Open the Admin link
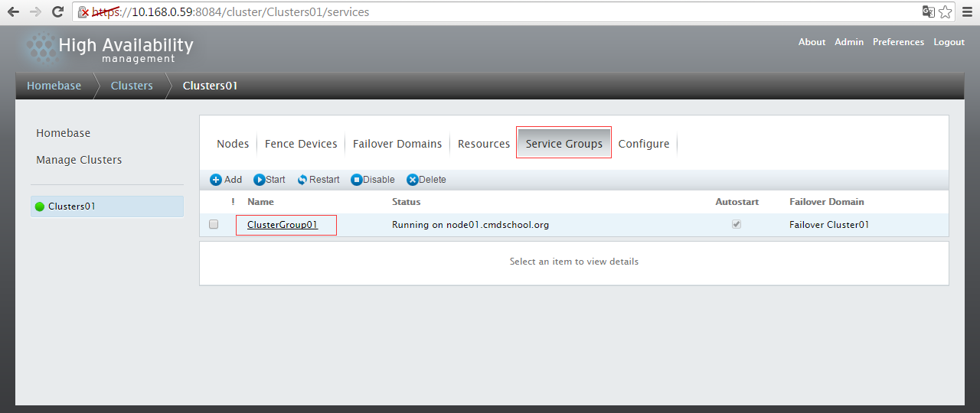The image size is (980, 413). [849, 42]
